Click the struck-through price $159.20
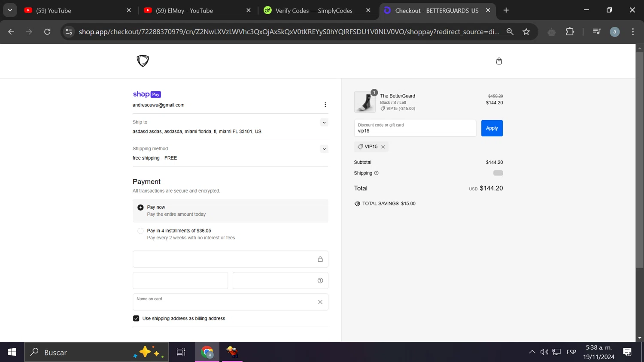 coord(495,96)
